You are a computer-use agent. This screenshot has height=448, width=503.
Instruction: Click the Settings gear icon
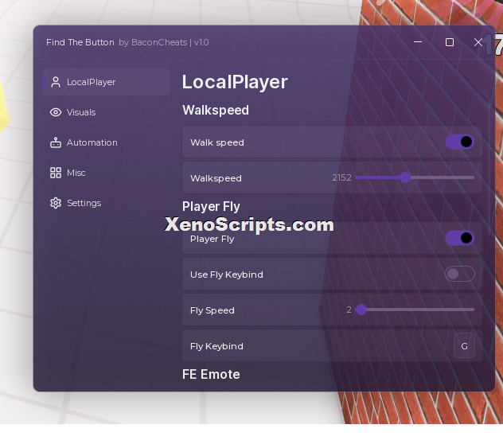56,203
